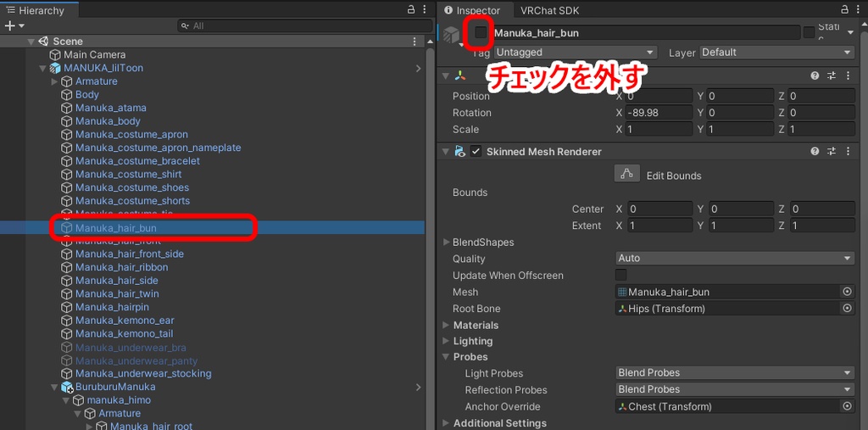
Task: Click the BuruburuManuka prefab icon
Action: pyautogui.click(x=67, y=388)
